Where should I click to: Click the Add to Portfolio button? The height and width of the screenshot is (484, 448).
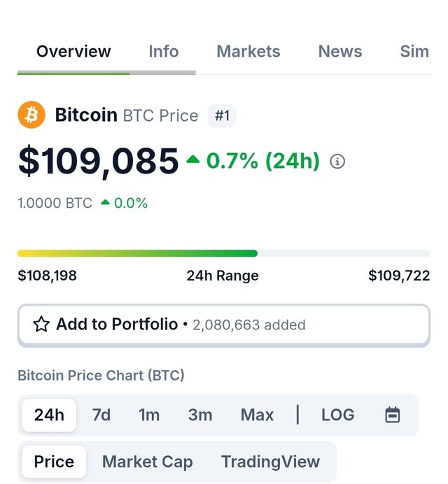(x=224, y=325)
